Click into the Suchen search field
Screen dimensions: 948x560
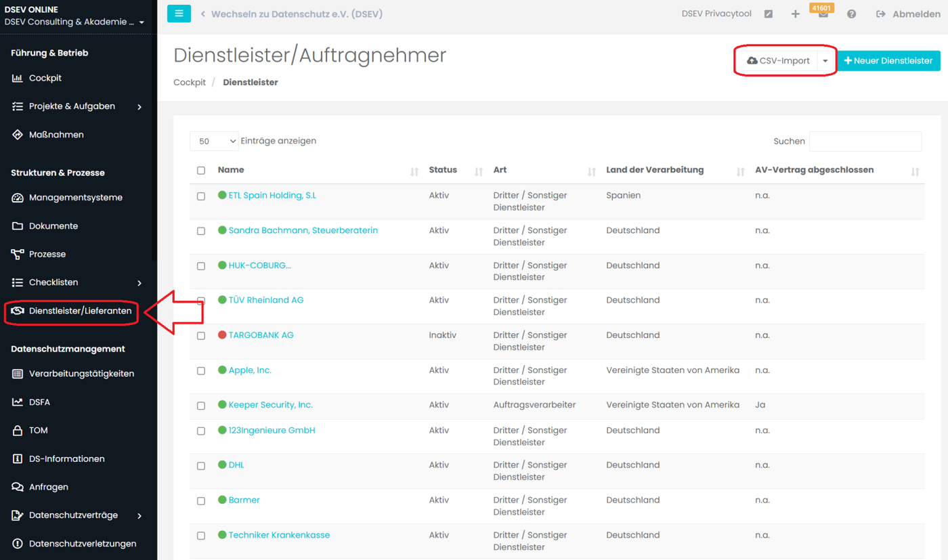tap(865, 141)
